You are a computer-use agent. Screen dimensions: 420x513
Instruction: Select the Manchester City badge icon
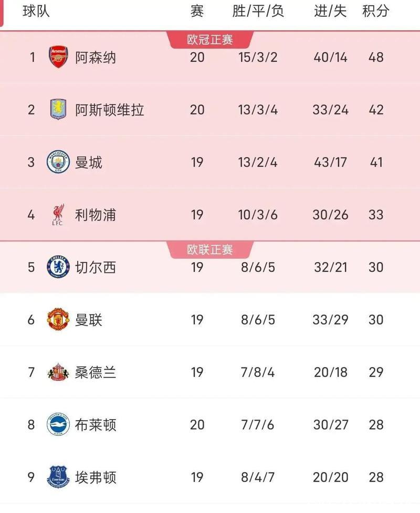tap(58, 162)
